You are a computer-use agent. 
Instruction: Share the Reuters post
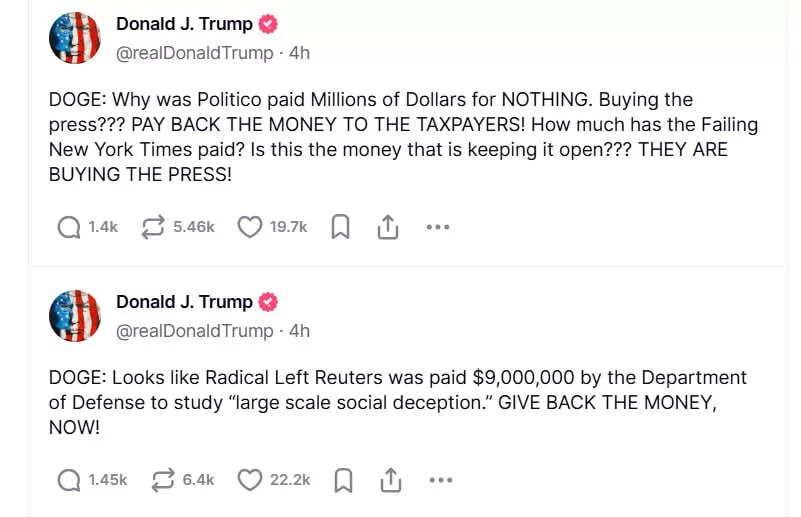point(391,481)
